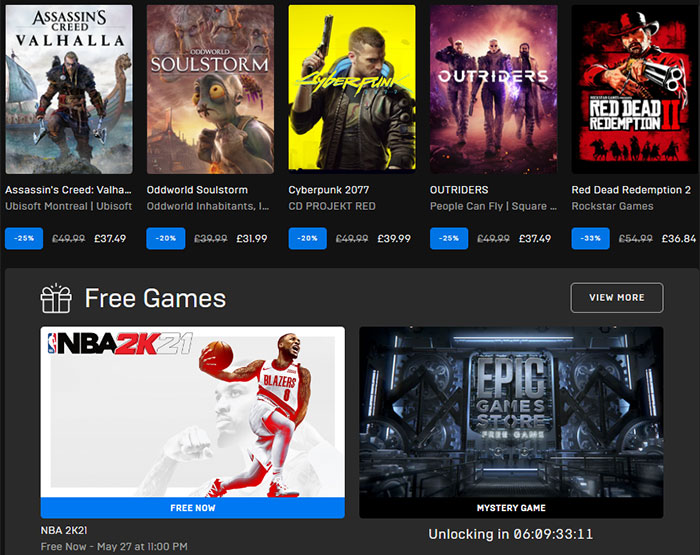Click the Oddworld Soulstorm title text
Screen dimensions: 700x555
pos(197,190)
